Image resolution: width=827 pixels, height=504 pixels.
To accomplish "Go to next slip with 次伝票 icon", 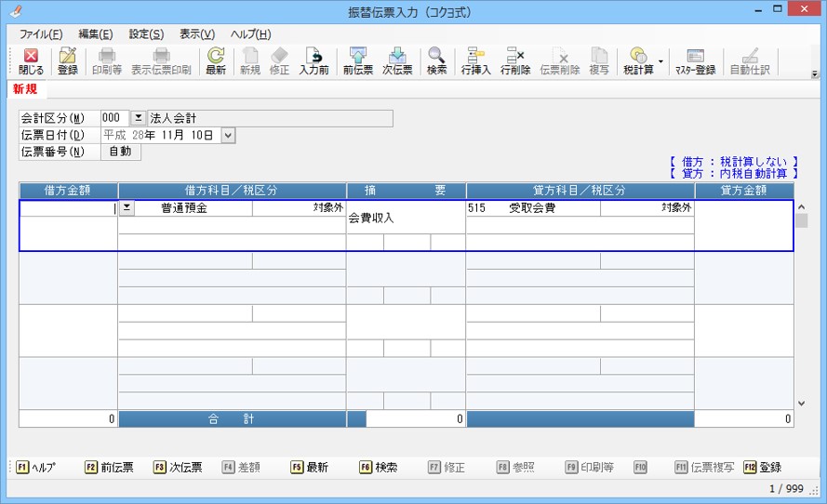I will click(397, 61).
